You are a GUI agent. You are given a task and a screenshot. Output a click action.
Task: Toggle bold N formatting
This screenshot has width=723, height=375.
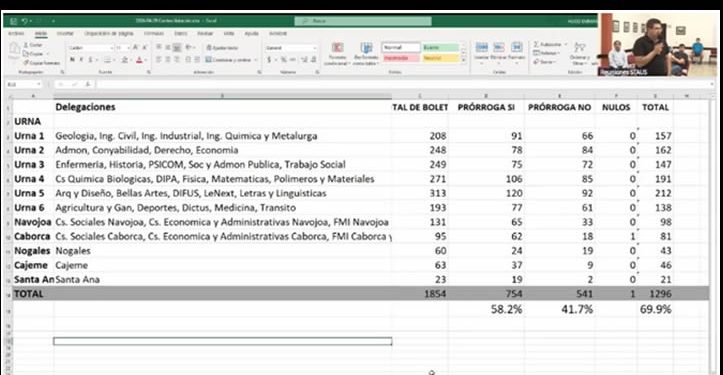[72, 60]
